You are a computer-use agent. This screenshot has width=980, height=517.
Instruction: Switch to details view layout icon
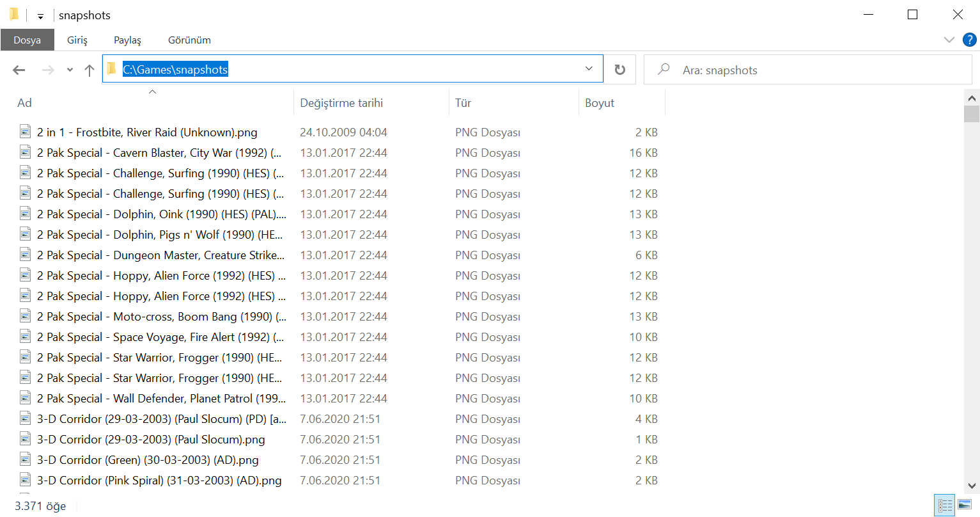[x=944, y=505]
